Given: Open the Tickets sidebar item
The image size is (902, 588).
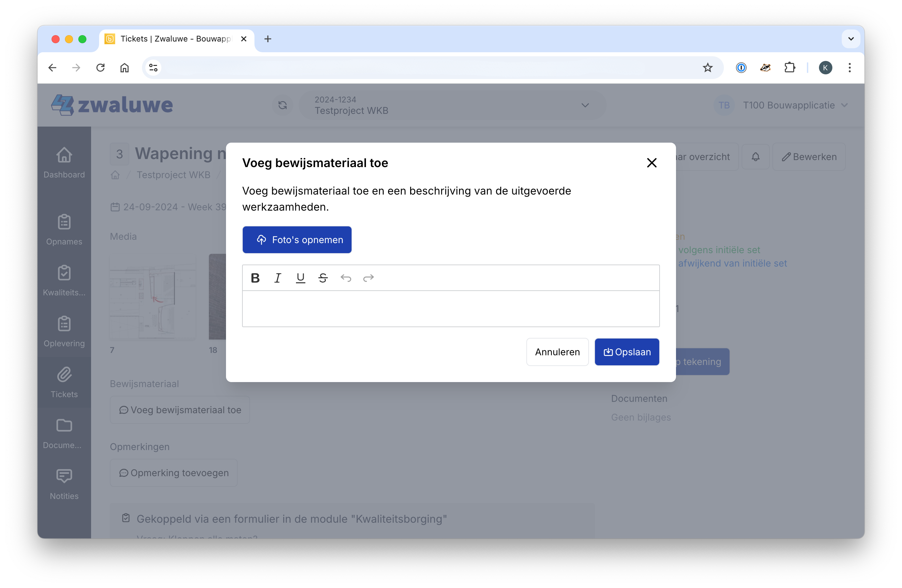Looking at the screenshot, I should coord(64,382).
